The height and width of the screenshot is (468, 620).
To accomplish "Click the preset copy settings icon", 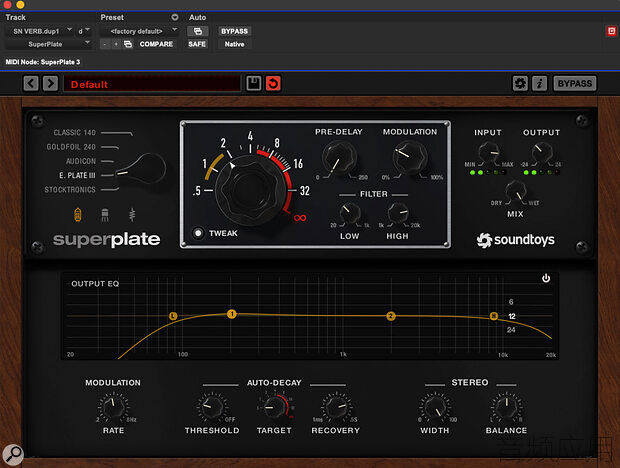I will pyautogui.click(x=128, y=44).
